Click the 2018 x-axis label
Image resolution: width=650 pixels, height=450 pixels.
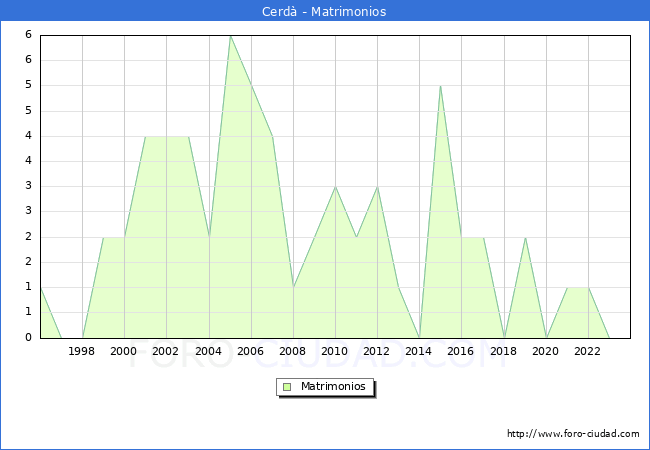(504, 351)
